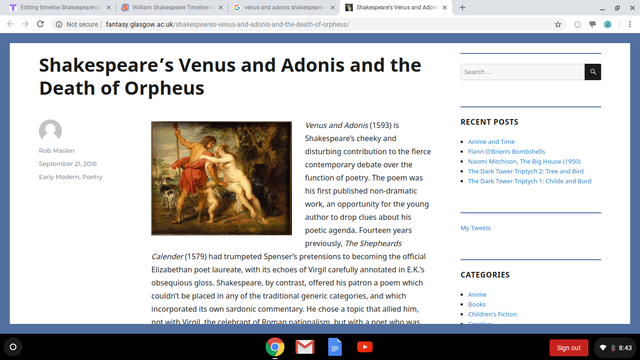Click in the sidebar Search field
640x360 pixels.
(x=522, y=72)
